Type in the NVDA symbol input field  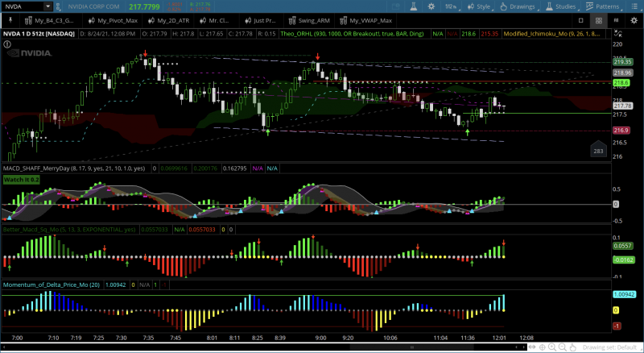[24, 6]
